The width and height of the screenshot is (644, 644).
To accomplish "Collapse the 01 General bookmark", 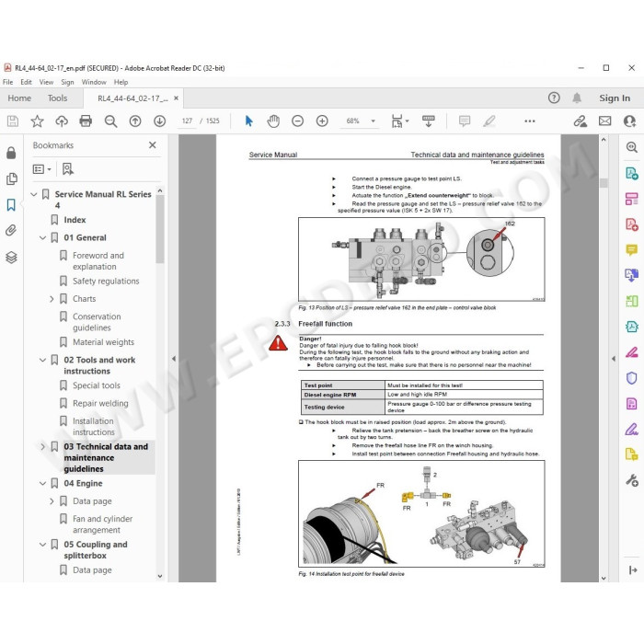I will 42,237.
